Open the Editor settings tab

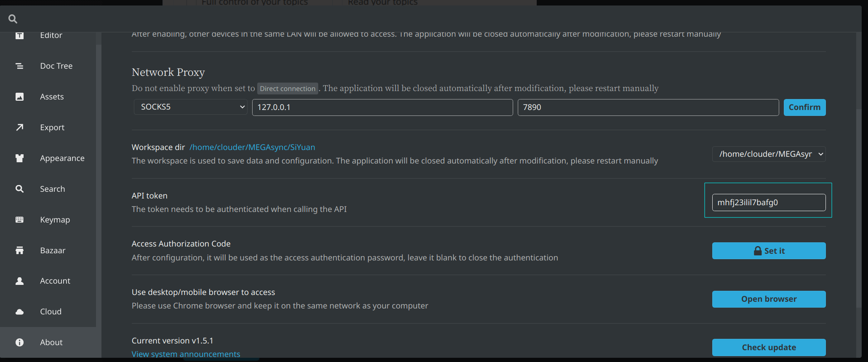tap(51, 35)
